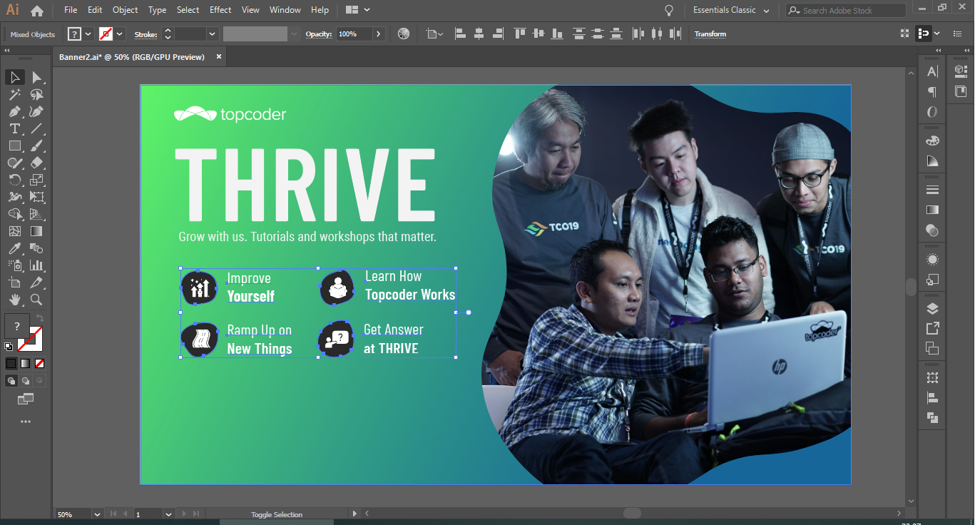Screen dimensions: 980x525
Task: Expand the Opacity slider arrow
Action: [x=379, y=34]
